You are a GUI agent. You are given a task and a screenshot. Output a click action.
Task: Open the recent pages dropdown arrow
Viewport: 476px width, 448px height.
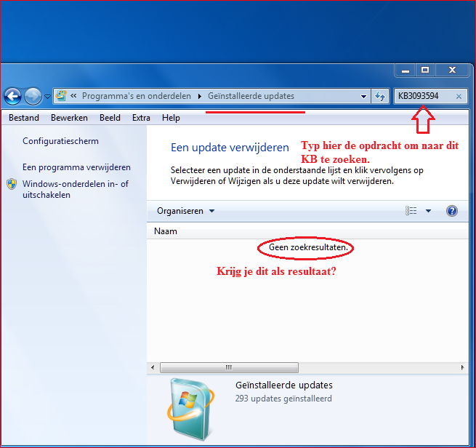point(47,96)
